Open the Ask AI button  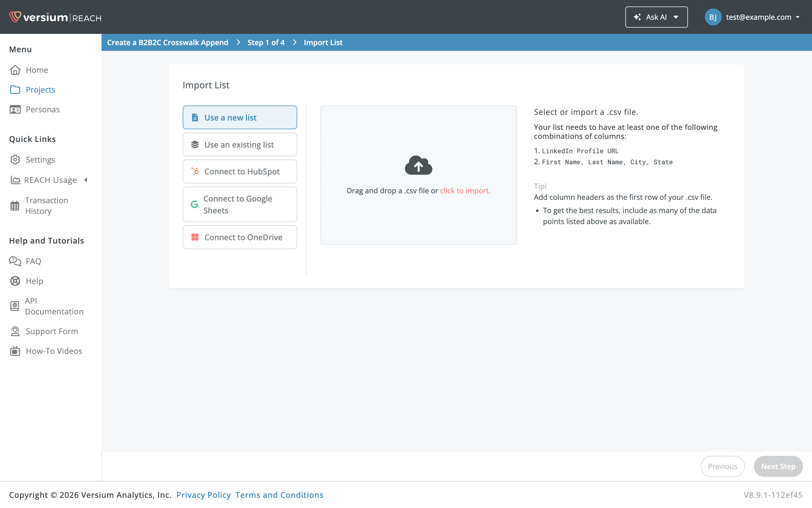tap(656, 17)
